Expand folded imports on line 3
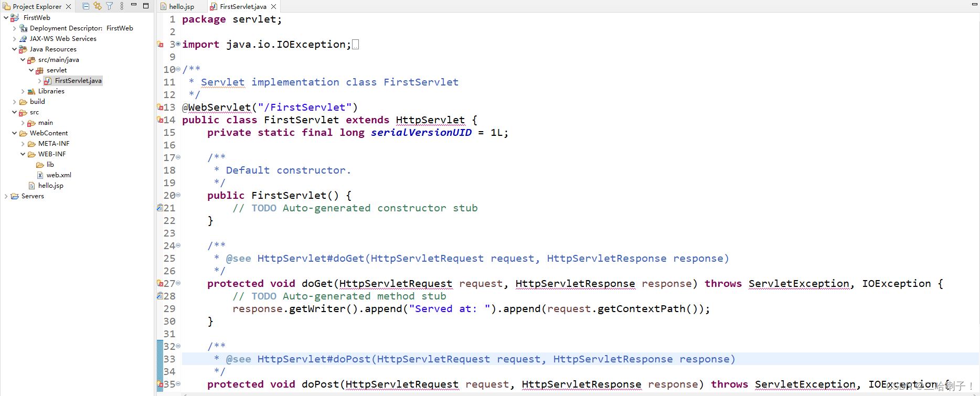 click(x=178, y=44)
